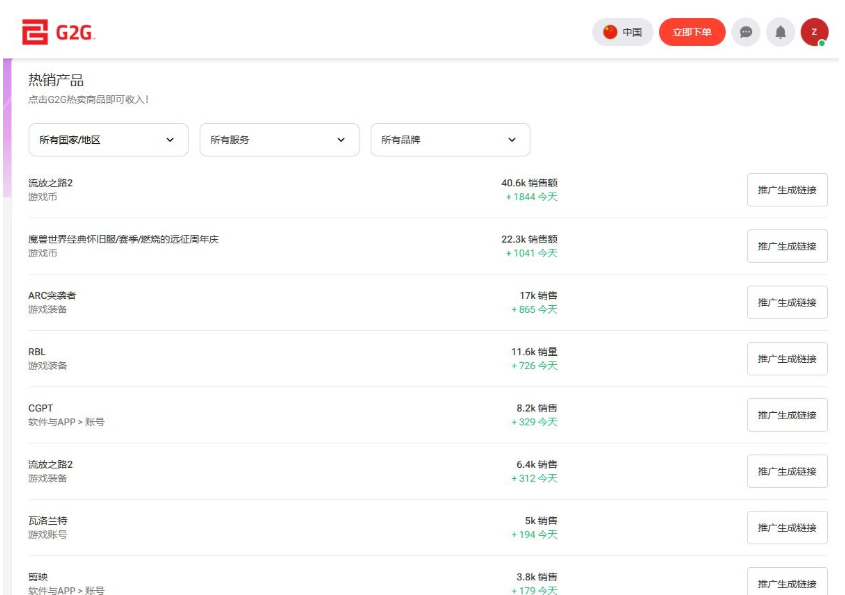Open the notifications bell
845x595 pixels.
click(x=780, y=32)
